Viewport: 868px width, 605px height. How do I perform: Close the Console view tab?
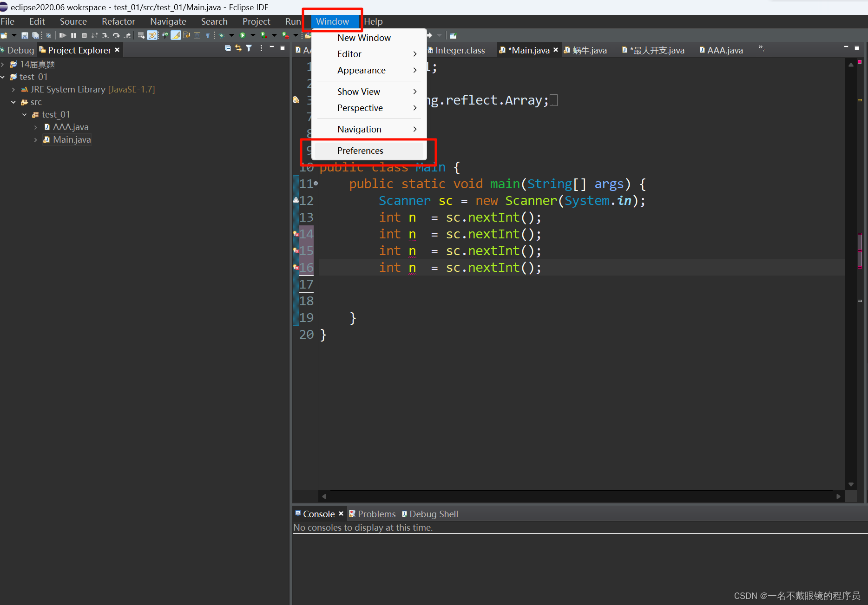[341, 513]
